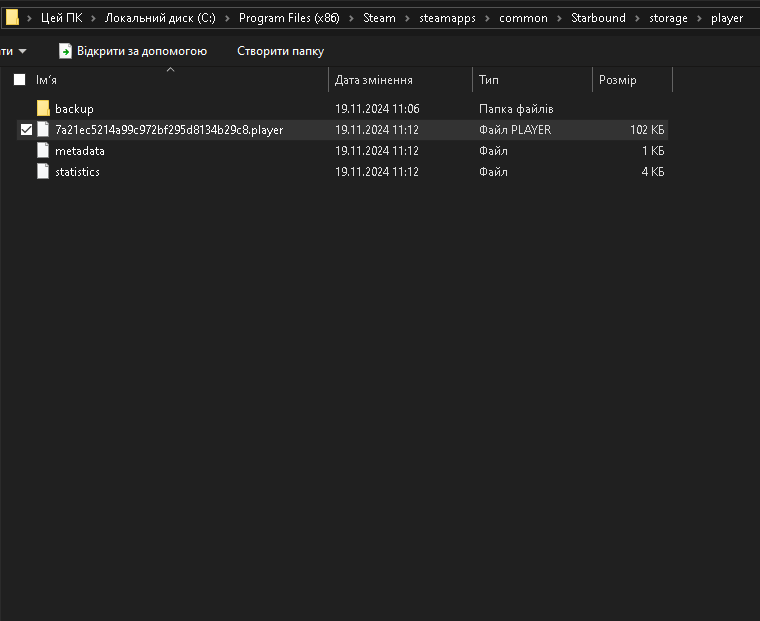
Task: Uncheck the checkbox beside the .player file
Action: coord(26,130)
